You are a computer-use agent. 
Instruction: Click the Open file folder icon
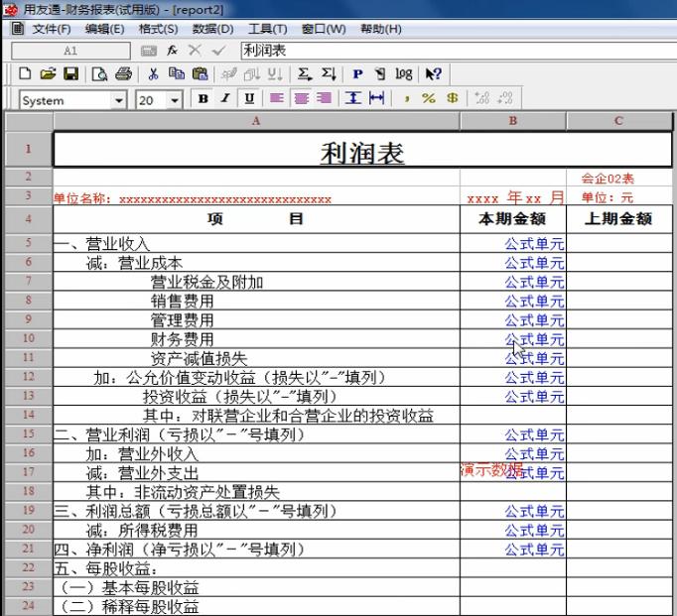(48, 73)
